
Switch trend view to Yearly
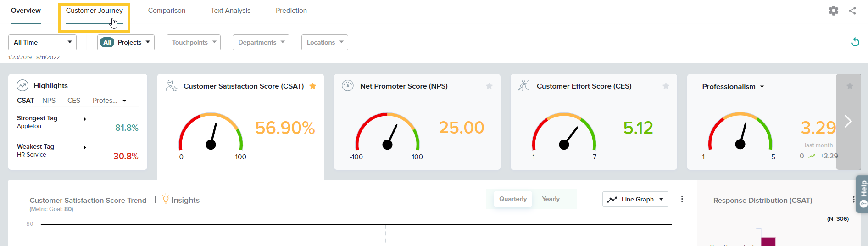click(x=551, y=199)
